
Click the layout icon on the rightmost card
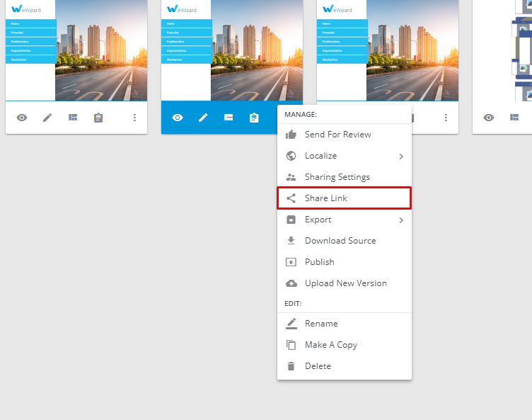[514, 118]
